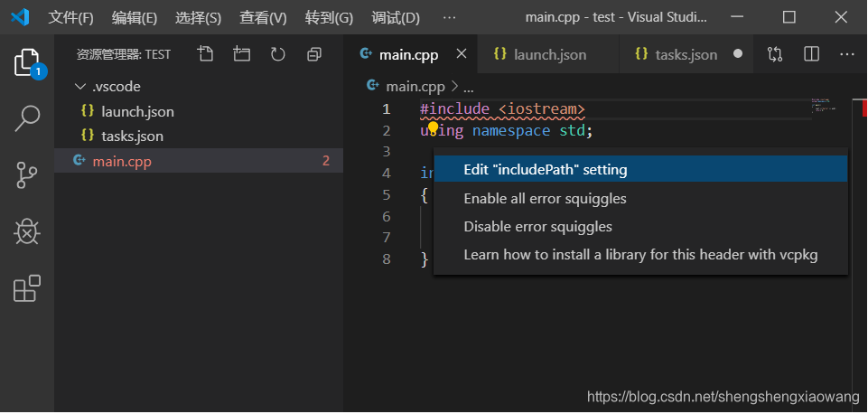Click the VS Code logo in title bar
The image size is (868, 414).
coord(20,18)
